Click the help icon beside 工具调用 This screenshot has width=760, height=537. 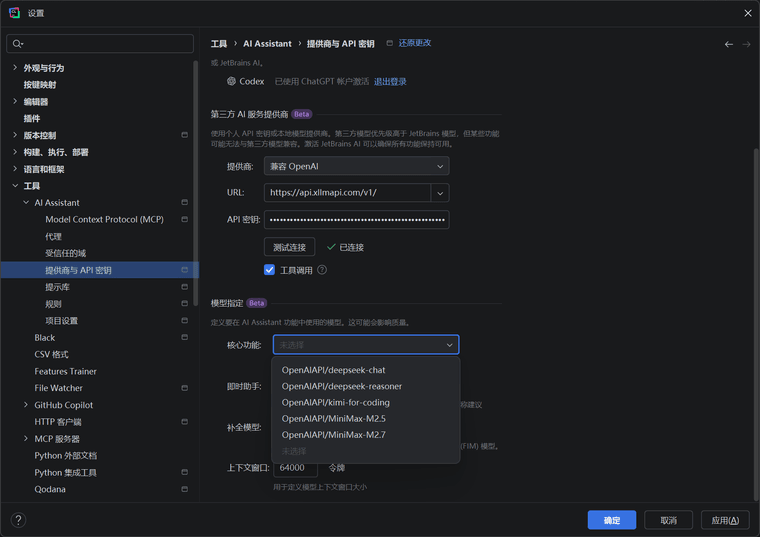[322, 270]
